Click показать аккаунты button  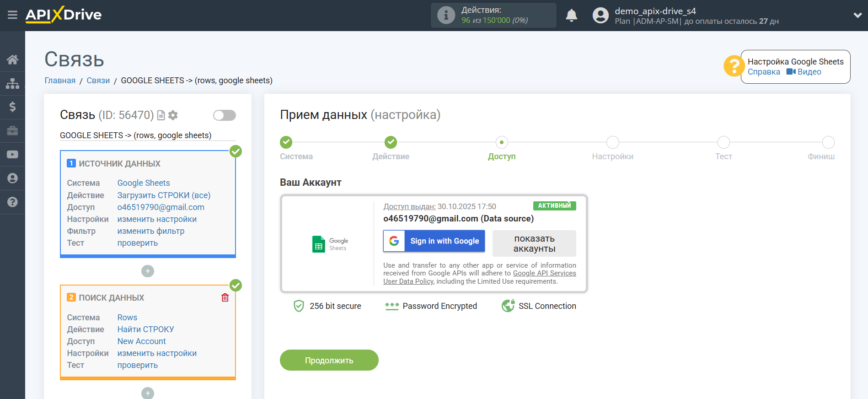pyautogui.click(x=534, y=243)
